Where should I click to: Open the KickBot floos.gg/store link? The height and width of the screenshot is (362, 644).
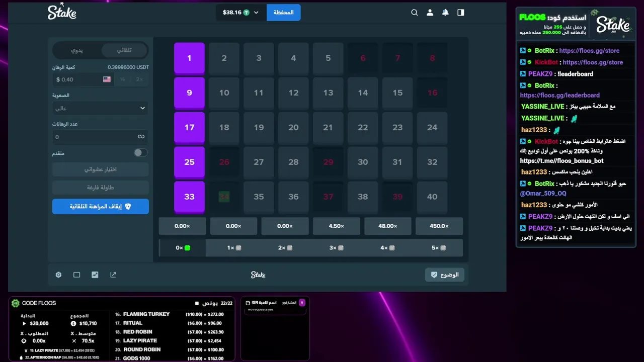(x=593, y=62)
